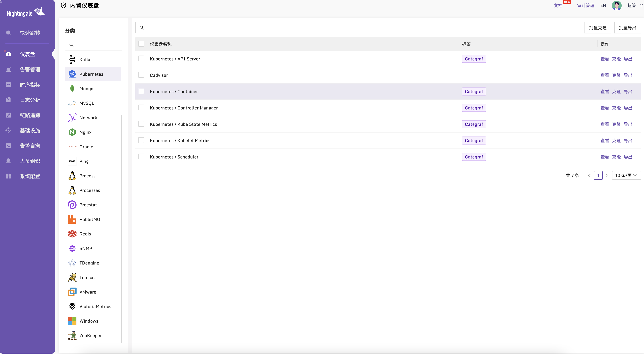Toggle the select-all checkbox in table header
The image size is (644, 354).
pyautogui.click(x=141, y=44)
